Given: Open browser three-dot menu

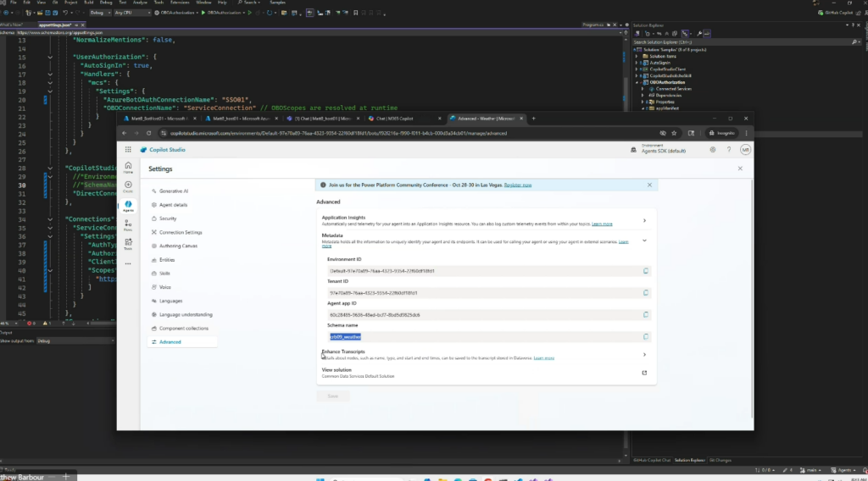Looking at the screenshot, I should (x=746, y=133).
